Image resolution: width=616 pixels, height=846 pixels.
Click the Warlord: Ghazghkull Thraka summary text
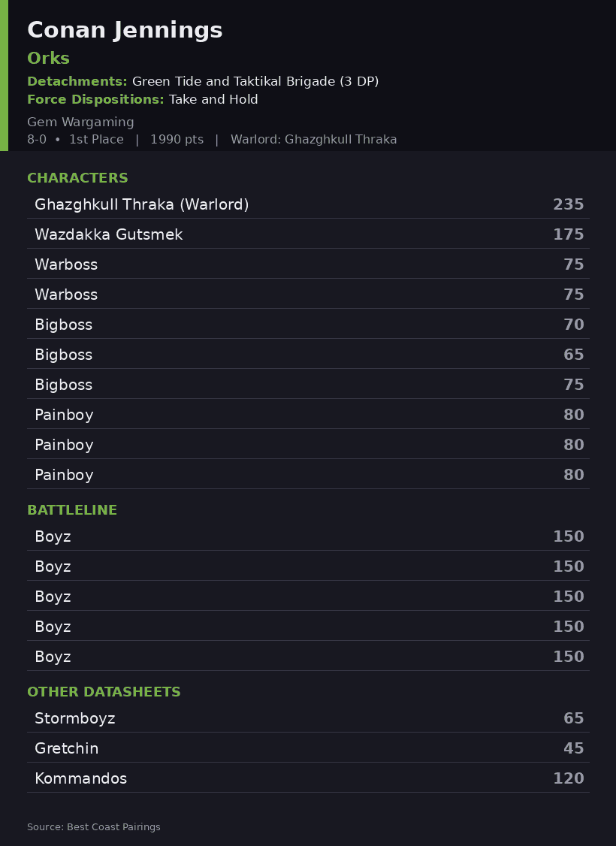tap(314, 139)
